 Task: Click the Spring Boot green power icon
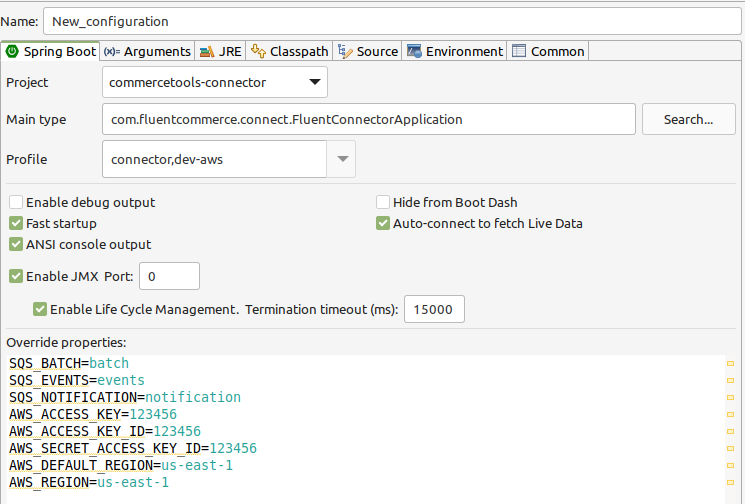tap(12, 51)
